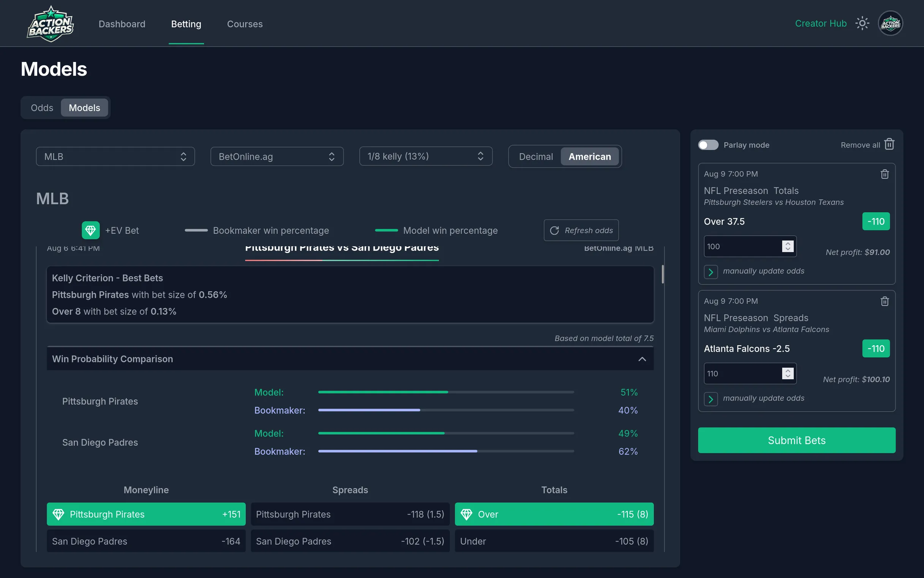
Task: Pick Pittsburgh Pirates spread -118 (1.5)
Action: click(x=350, y=514)
